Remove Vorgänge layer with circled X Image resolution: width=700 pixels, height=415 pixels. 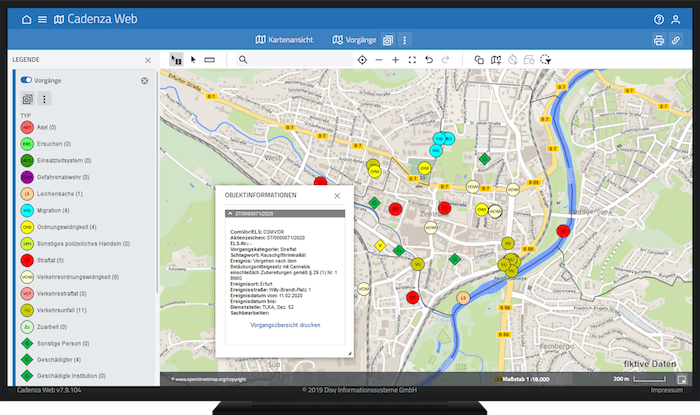(145, 81)
